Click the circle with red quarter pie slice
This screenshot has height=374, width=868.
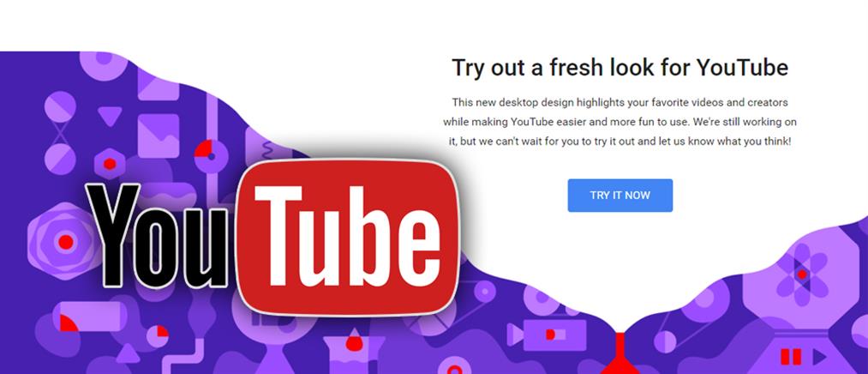(x=211, y=156)
